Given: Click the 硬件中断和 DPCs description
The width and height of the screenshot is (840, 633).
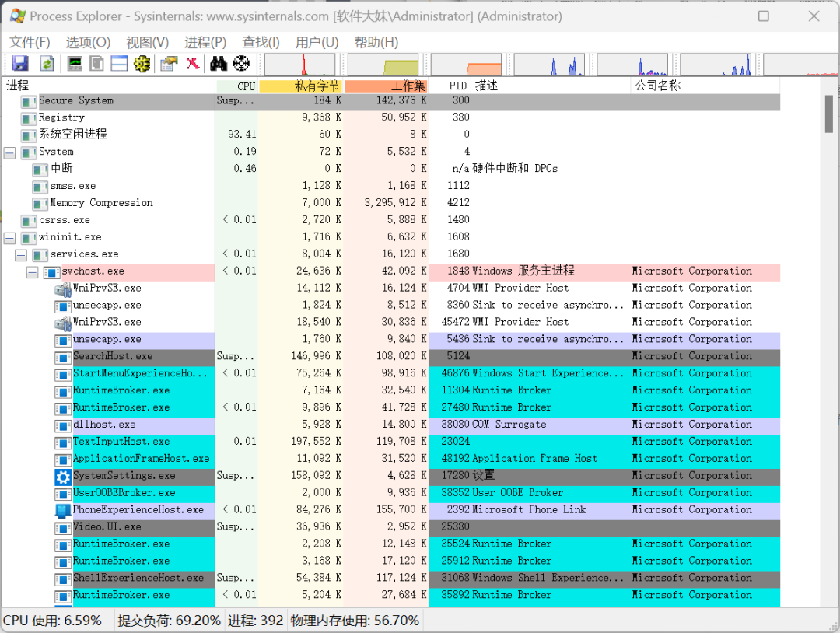Looking at the screenshot, I should pos(516,168).
